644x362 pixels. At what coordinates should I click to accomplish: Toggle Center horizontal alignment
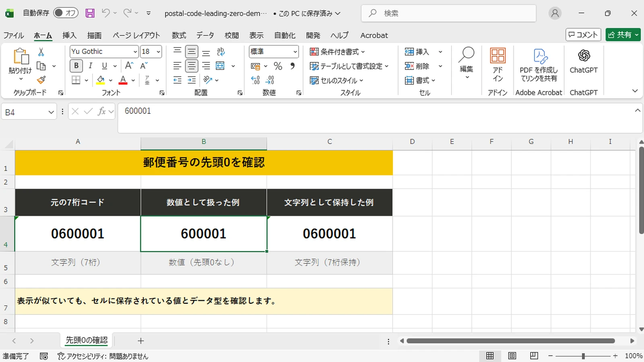coord(192,66)
